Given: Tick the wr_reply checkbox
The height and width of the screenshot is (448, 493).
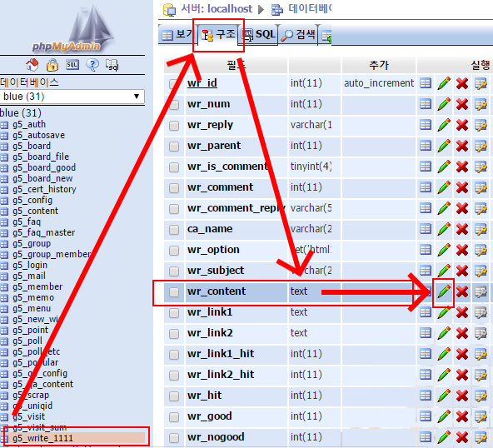Looking at the screenshot, I should pyautogui.click(x=174, y=126).
